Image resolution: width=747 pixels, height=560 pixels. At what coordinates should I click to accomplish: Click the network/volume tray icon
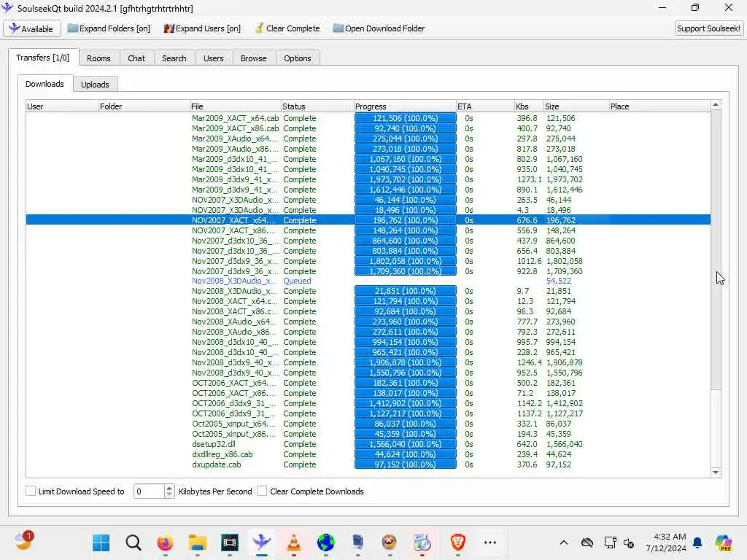tap(611, 542)
